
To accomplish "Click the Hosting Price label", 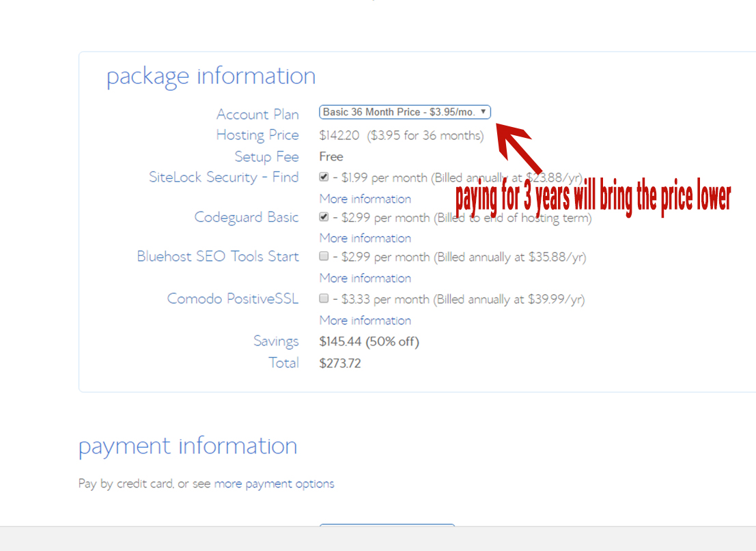I will [x=257, y=135].
